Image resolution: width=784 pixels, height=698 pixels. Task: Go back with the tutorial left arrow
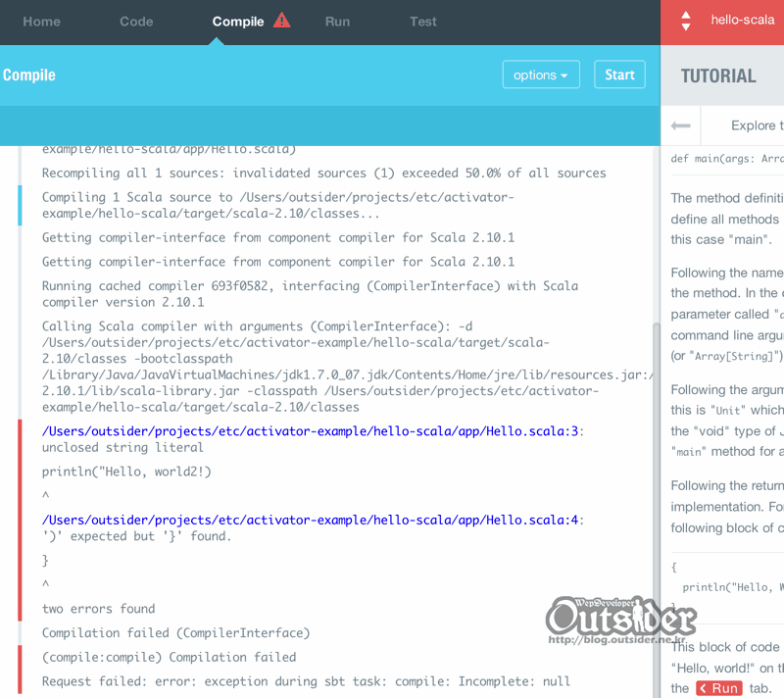(680, 125)
